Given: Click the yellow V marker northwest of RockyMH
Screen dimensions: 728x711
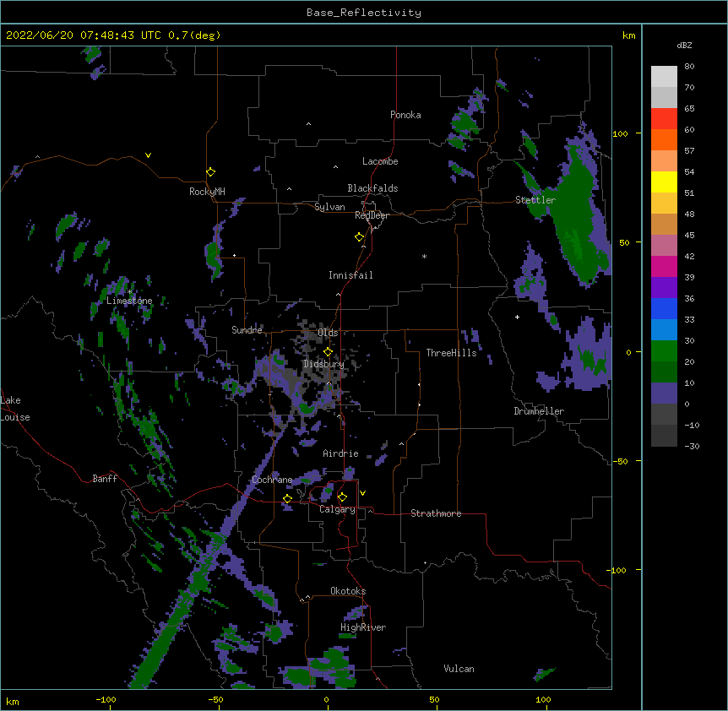Looking at the screenshot, I should pyautogui.click(x=148, y=155).
